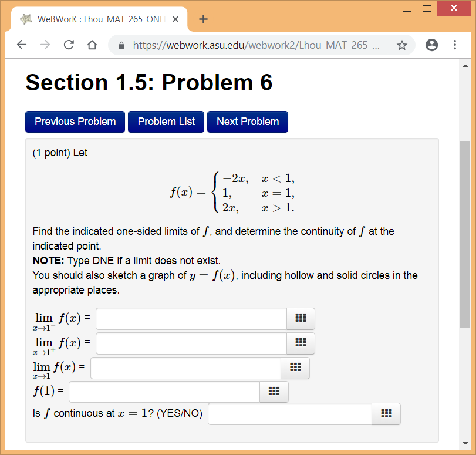Open a new browser tab
Image resolution: width=476 pixels, height=455 pixels.
tap(203, 19)
